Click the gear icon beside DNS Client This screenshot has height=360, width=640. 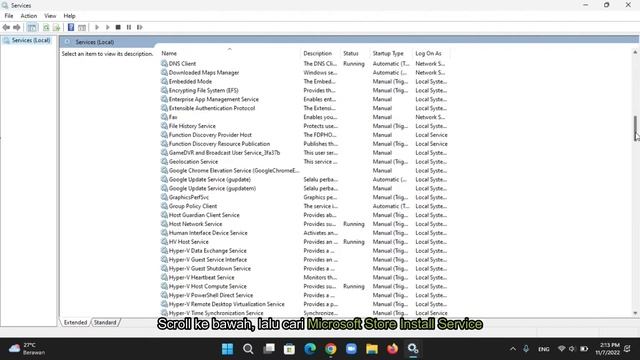pos(164,64)
